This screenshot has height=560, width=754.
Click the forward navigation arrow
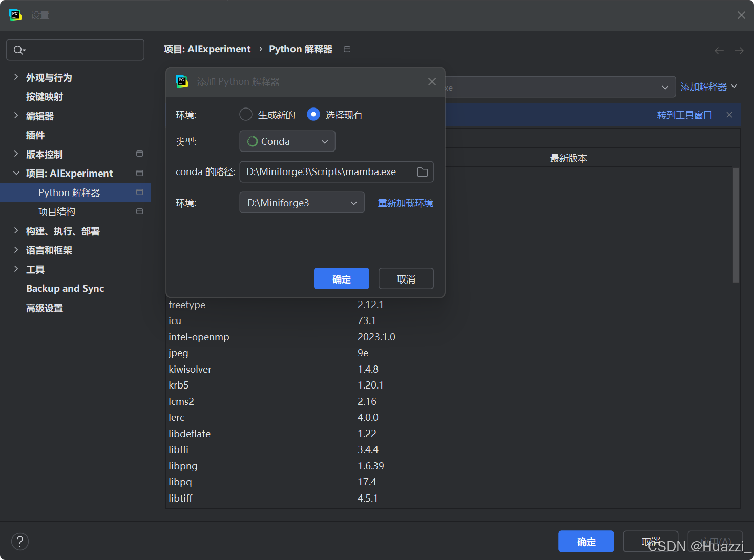pos(739,51)
